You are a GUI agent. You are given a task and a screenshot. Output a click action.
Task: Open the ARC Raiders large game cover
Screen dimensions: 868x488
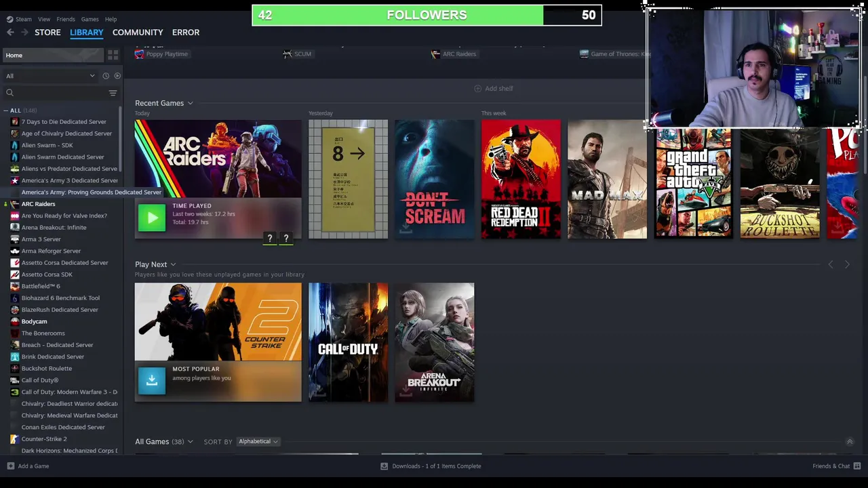coord(218,159)
